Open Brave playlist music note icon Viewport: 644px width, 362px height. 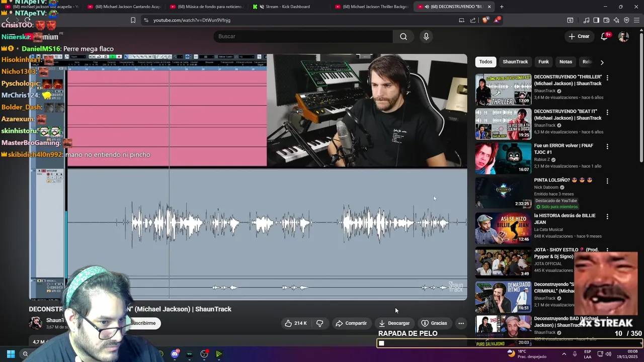[586, 20]
